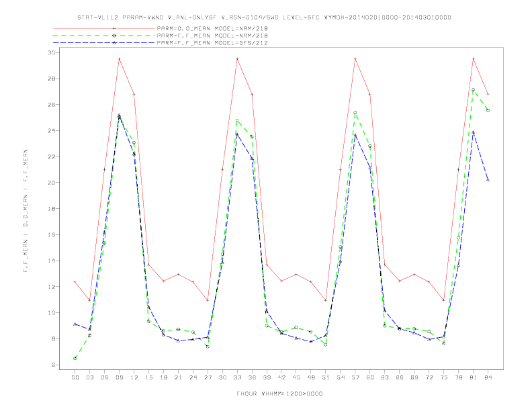Click x-axis tick label 00
532x411 pixels.
click(x=75, y=377)
